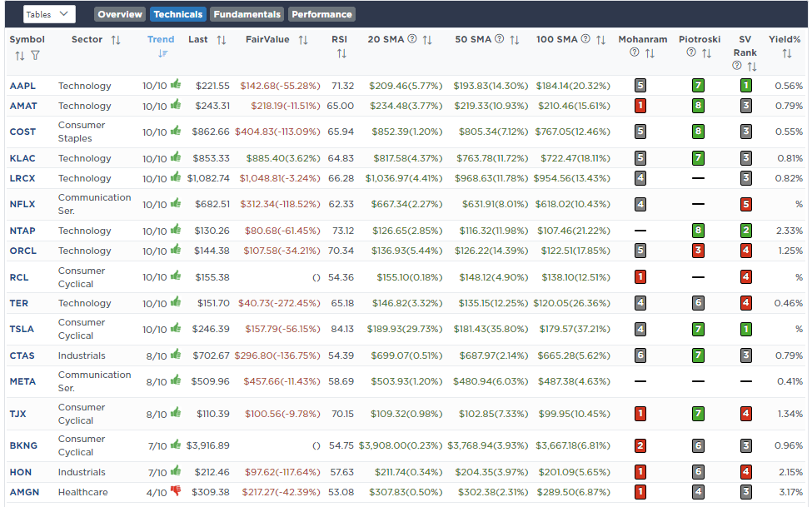The width and height of the screenshot is (812, 507).
Task: Sort by Last price arrows
Action: [222, 40]
